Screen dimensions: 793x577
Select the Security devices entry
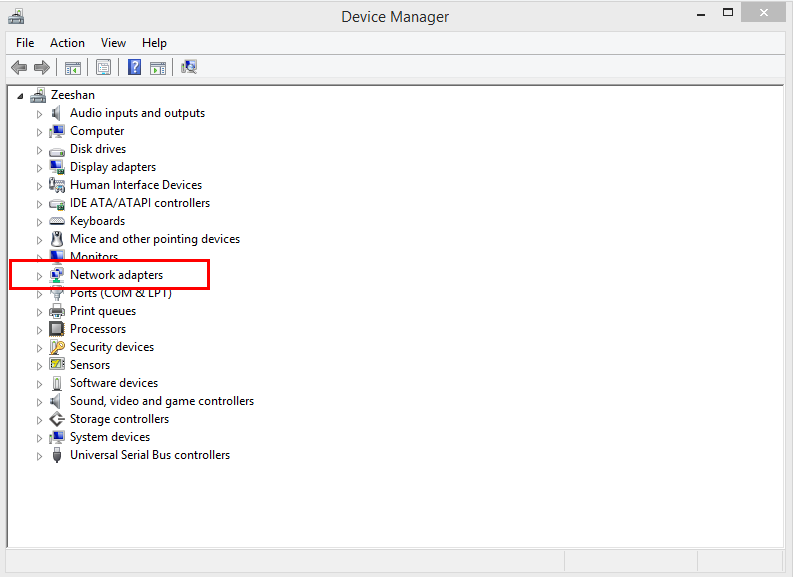point(111,347)
